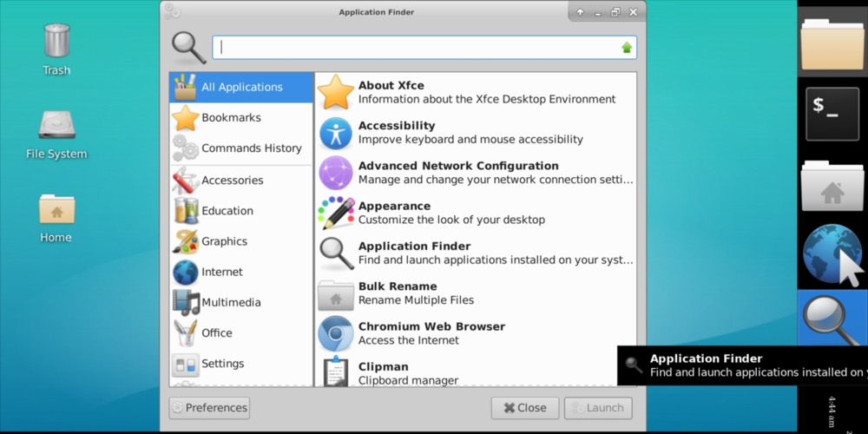Select the Office category
868x434 pixels.
click(x=241, y=332)
